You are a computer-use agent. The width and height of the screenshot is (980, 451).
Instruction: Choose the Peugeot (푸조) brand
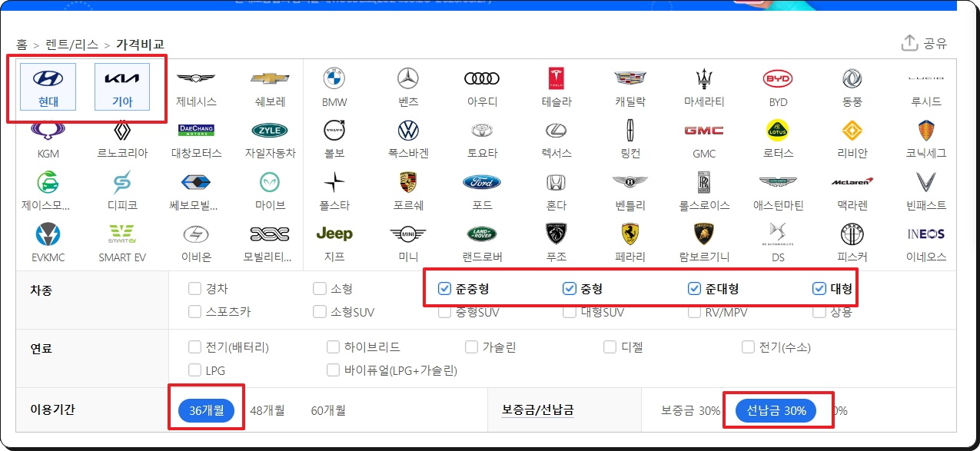556,234
